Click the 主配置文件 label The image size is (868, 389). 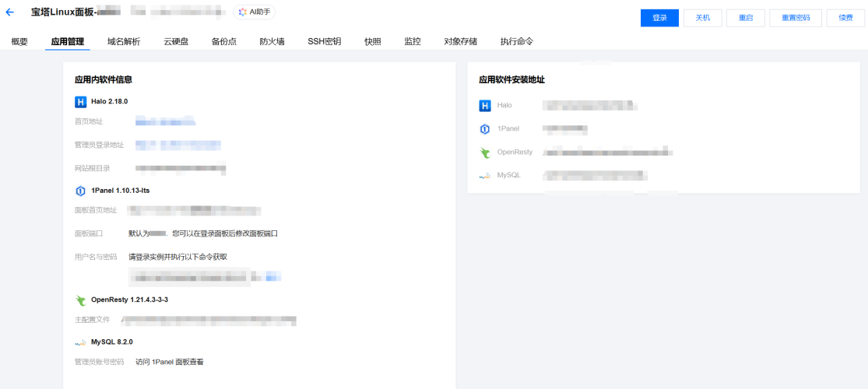pos(92,320)
